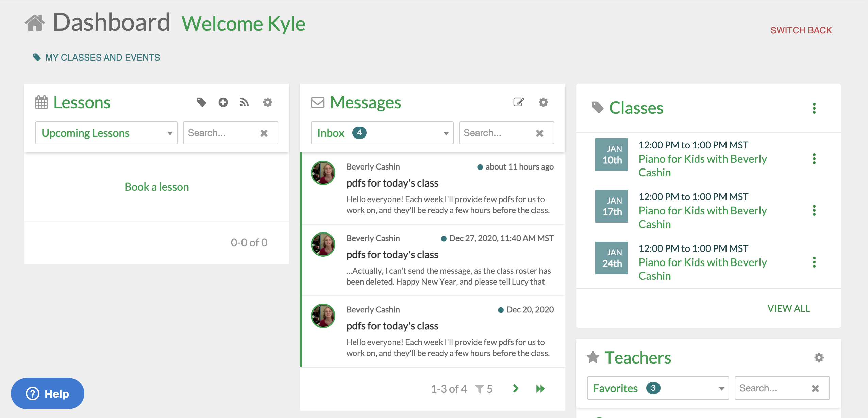
Task: Open My Classes and Events
Action: click(102, 57)
